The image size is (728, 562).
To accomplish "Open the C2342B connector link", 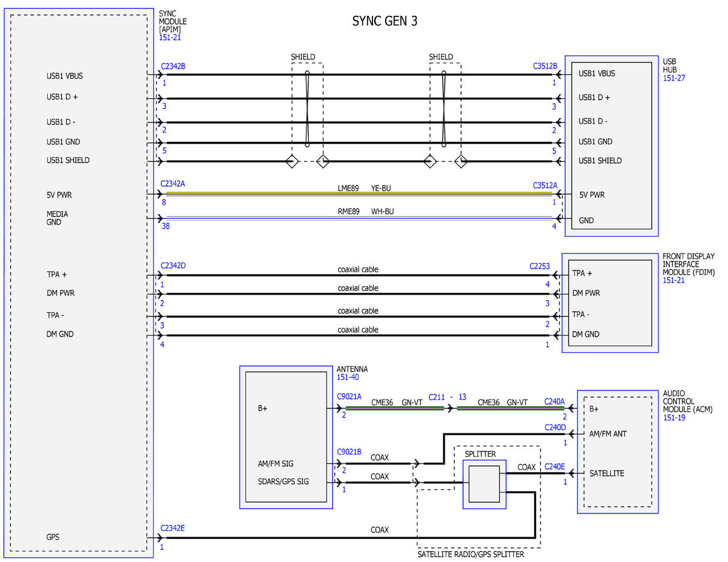I will pyautogui.click(x=173, y=65).
